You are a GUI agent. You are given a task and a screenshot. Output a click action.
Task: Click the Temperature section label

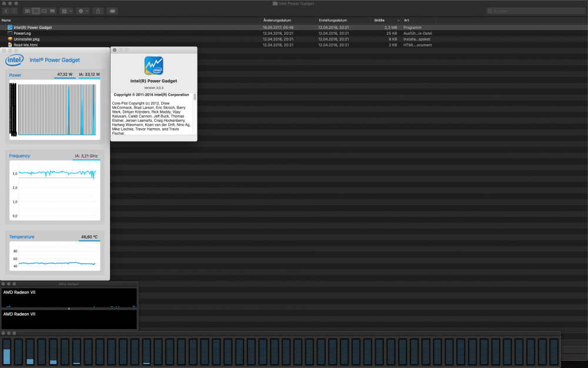click(21, 237)
